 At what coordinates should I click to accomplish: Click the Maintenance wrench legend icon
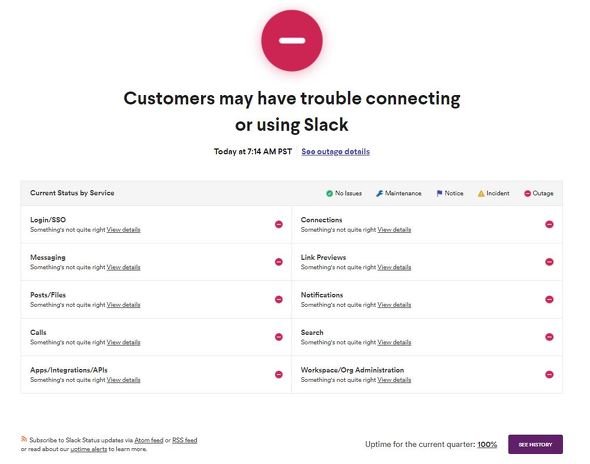(x=379, y=193)
